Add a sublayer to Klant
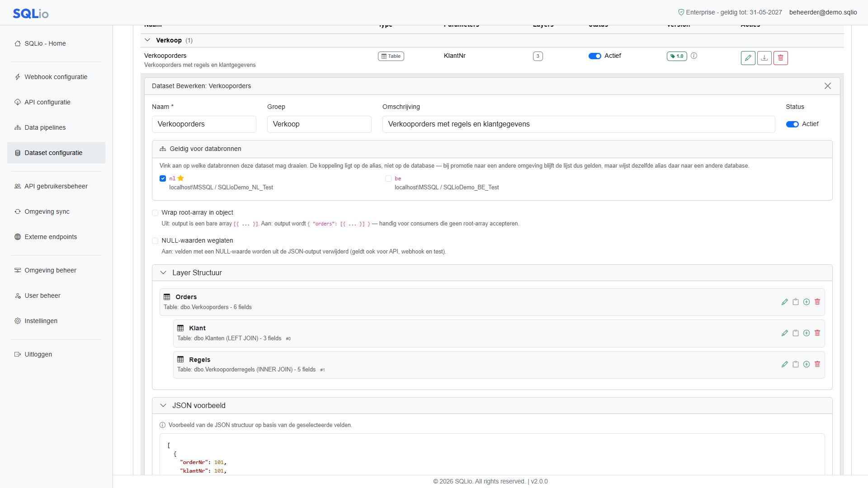The image size is (868, 488). 807,333
